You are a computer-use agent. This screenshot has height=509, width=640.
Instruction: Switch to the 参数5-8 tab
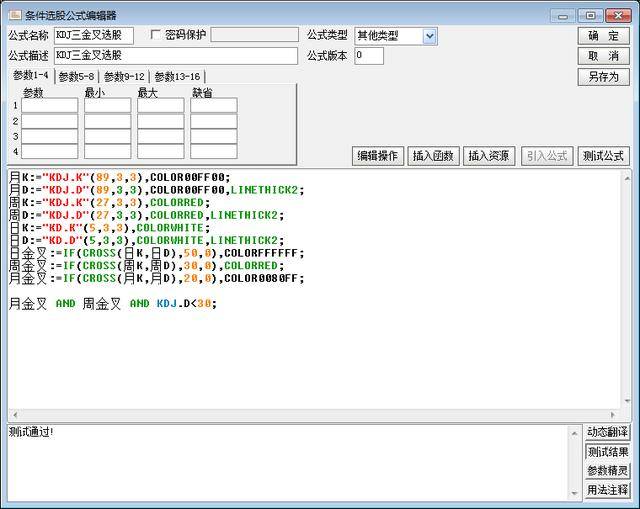76,76
